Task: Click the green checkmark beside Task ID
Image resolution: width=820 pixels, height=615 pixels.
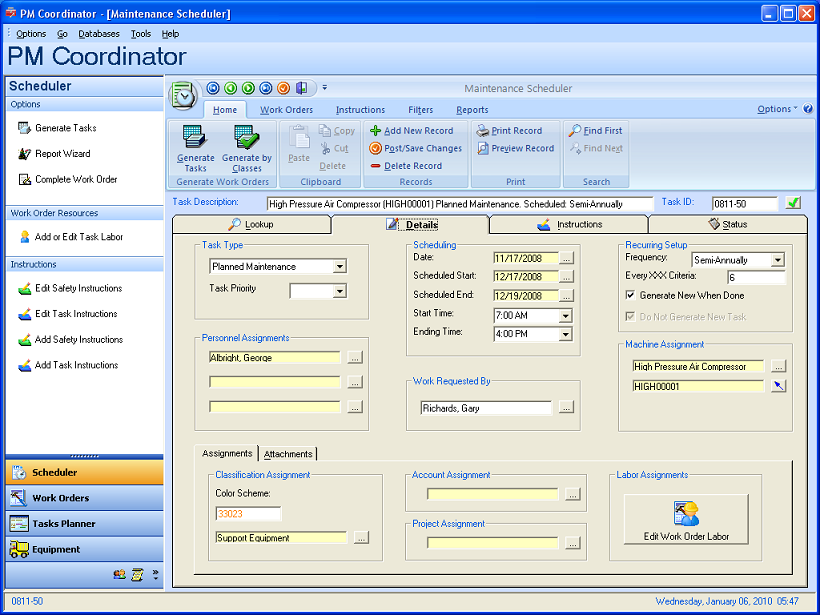Action: pyautogui.click(x=793, y=203)
